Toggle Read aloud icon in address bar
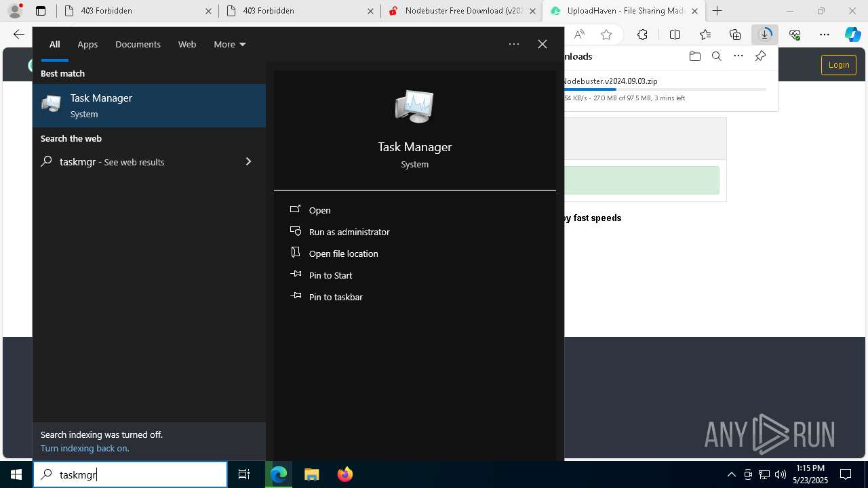 579,35
